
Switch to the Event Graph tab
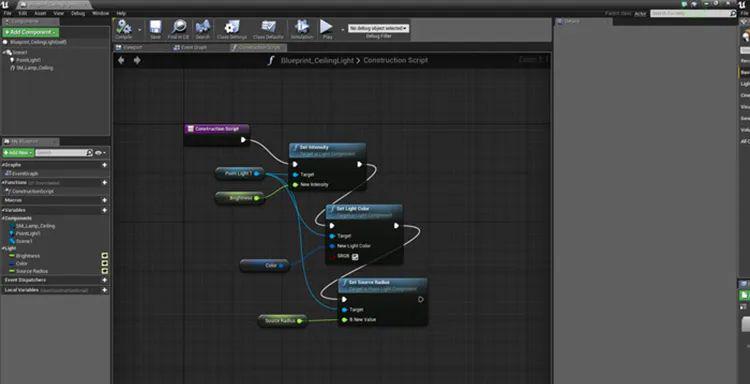[193, 47]
